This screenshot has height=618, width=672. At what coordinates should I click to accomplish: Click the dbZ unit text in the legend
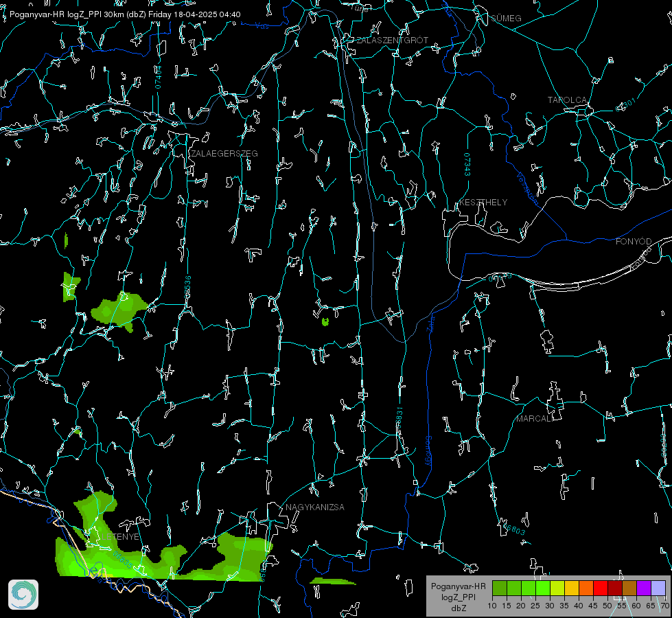pyautogui.click(x=458, y=608)
